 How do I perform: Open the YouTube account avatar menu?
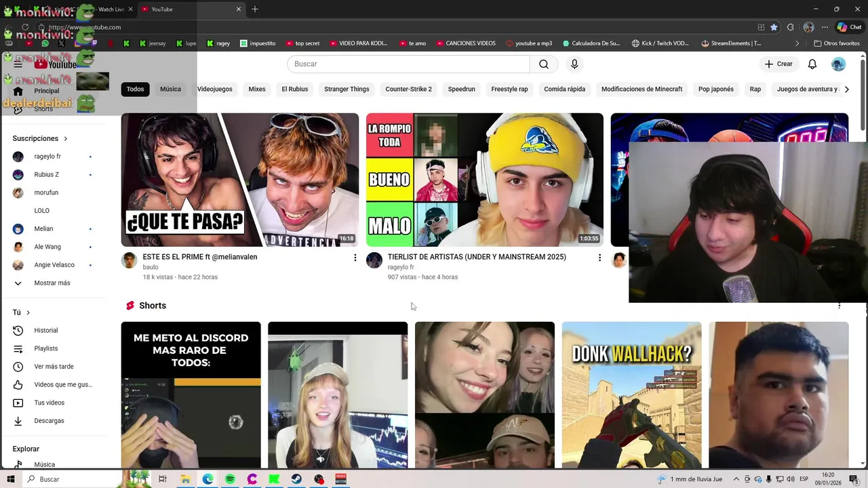[839, 64]
